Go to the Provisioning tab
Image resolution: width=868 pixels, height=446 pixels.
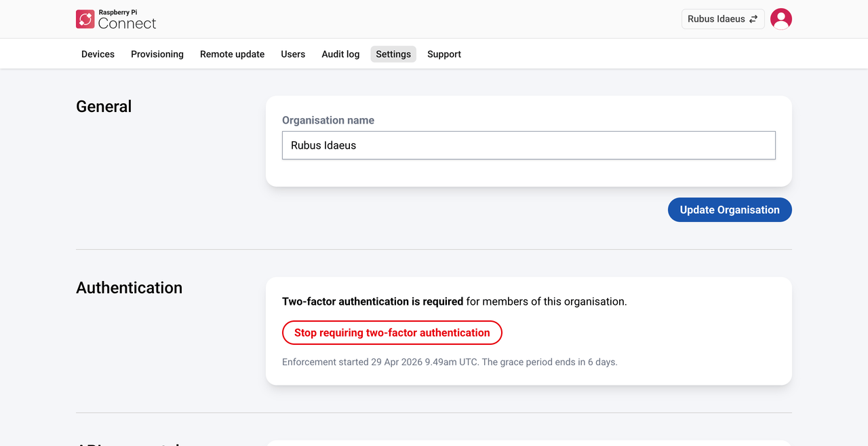[x=157, y=54]
